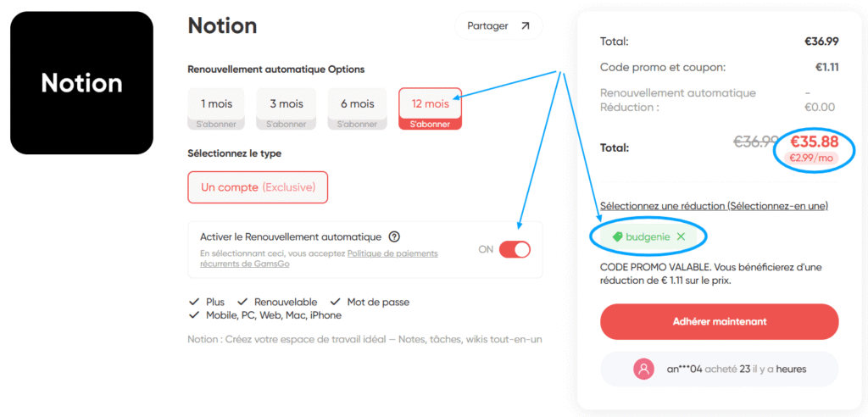
Task: Remove the budgenie promo code
Action: (x=681, y=237)
